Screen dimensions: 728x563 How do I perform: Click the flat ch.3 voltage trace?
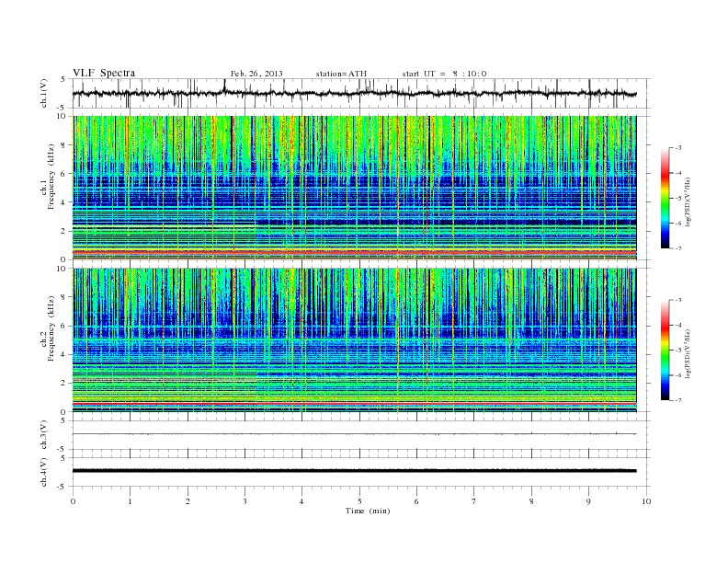[354, 434]
